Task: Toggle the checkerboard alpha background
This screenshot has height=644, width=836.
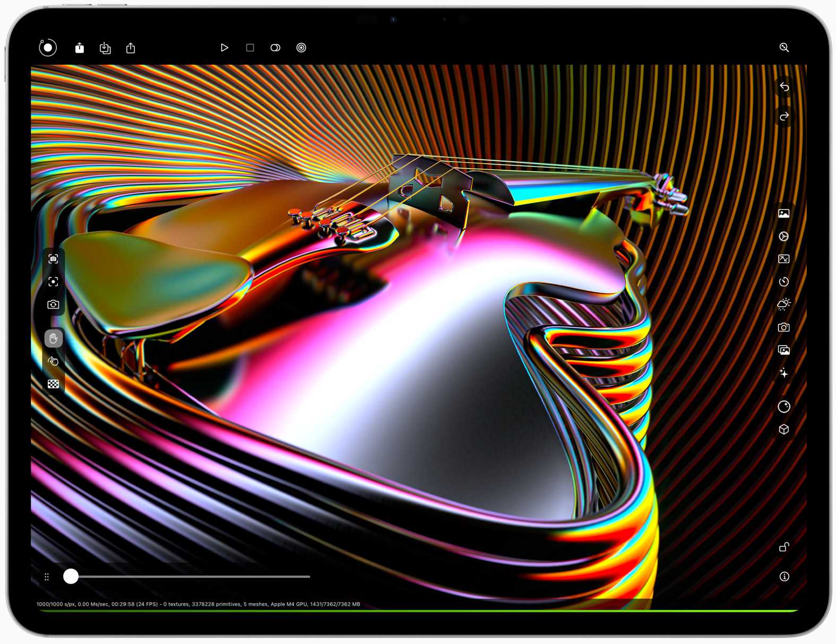Action: coord(53,384)
